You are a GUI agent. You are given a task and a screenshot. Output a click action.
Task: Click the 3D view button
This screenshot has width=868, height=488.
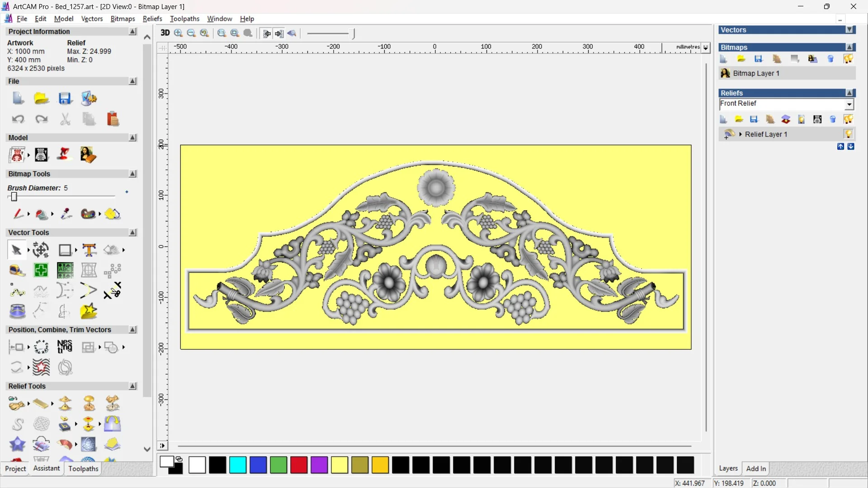tap(165, 33)
